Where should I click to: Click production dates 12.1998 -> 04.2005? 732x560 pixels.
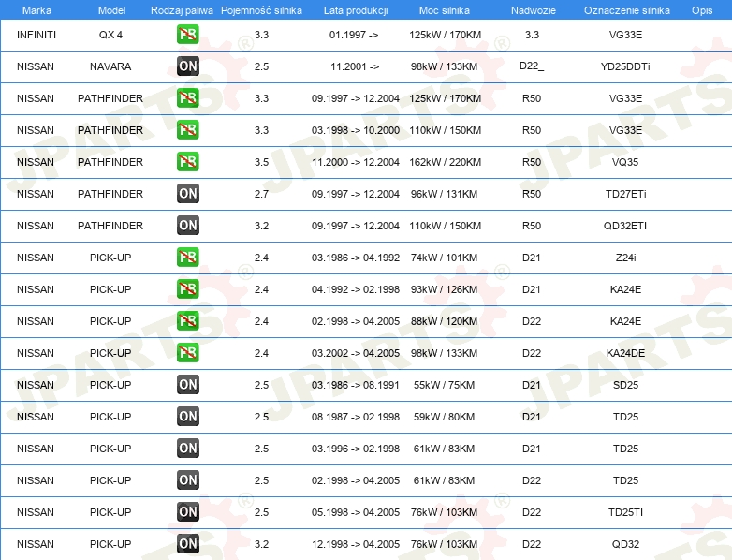click(x=356, y=544)
